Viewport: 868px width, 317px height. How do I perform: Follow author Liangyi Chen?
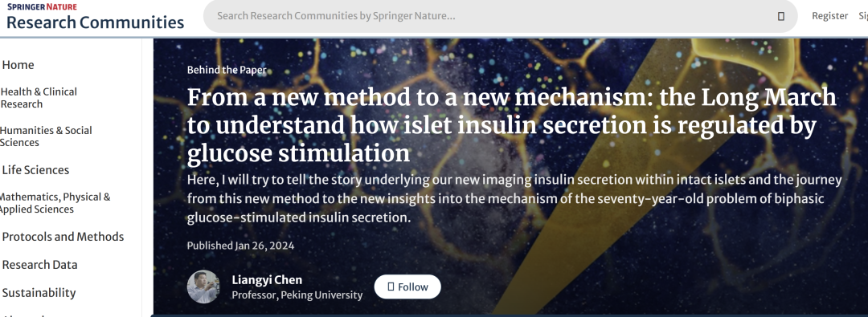(x=407, y=287)
